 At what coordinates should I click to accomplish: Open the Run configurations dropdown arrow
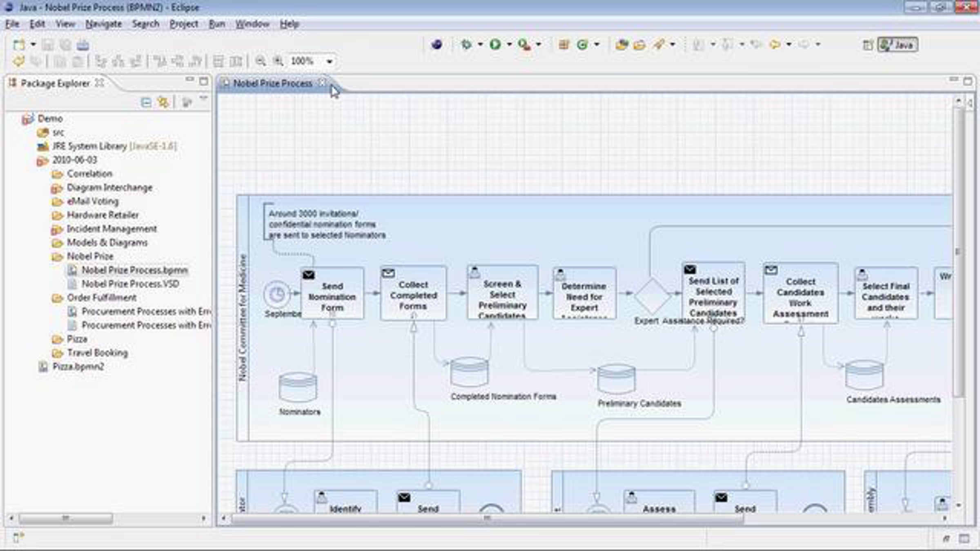pos(509,44)
